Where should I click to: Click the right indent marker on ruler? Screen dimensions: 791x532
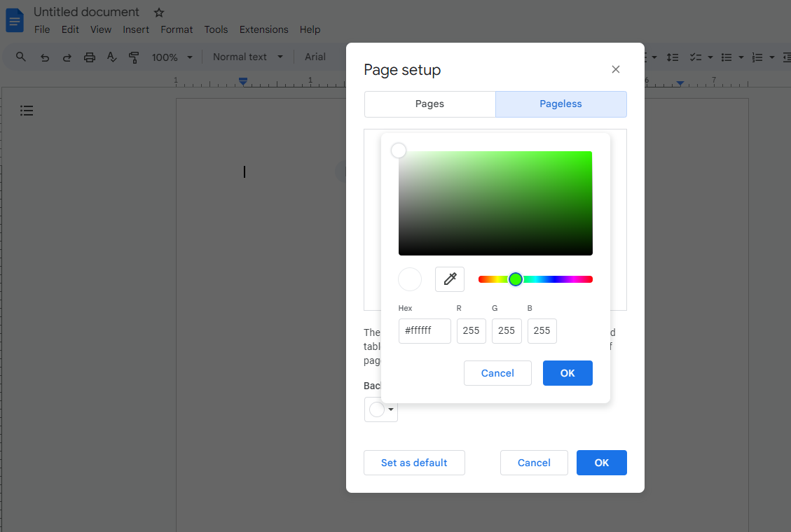point(680,83)
